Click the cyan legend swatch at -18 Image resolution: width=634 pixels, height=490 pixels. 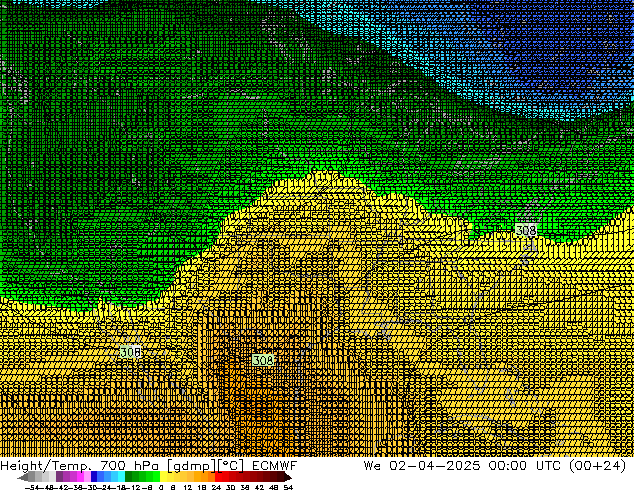[x=121, y=477]
